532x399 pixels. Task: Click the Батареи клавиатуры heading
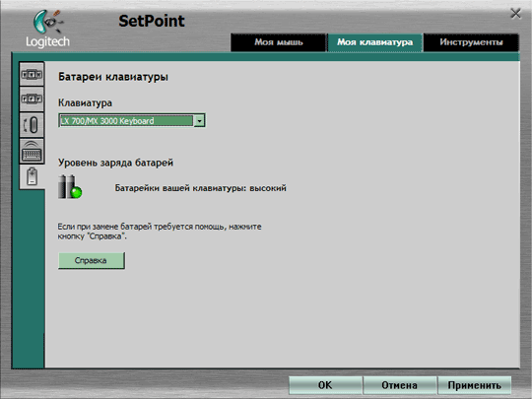(113, 77)
